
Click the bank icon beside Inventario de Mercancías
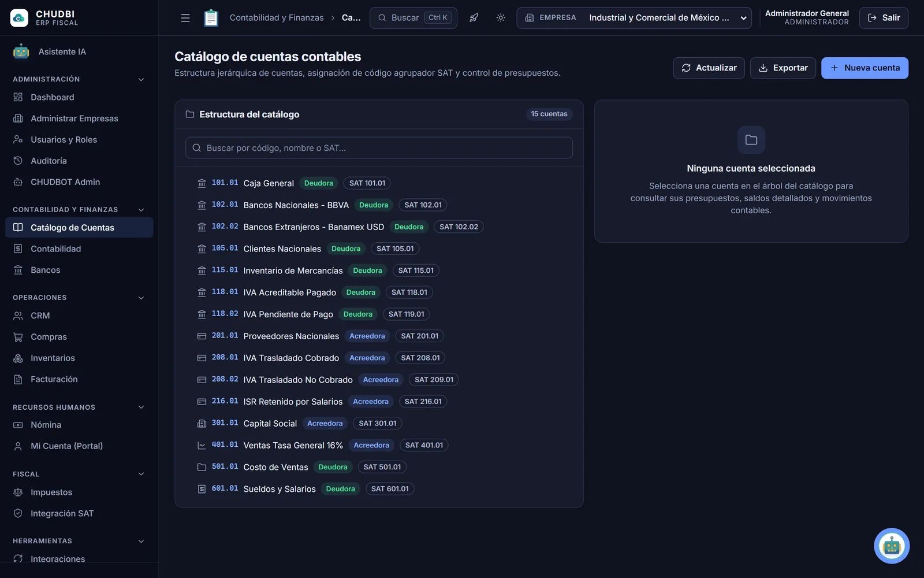pos(202,271)
